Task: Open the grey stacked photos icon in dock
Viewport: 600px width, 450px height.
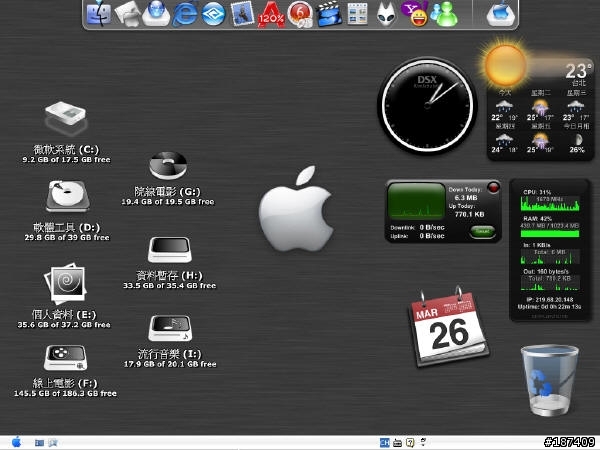Action: [127, 14]
